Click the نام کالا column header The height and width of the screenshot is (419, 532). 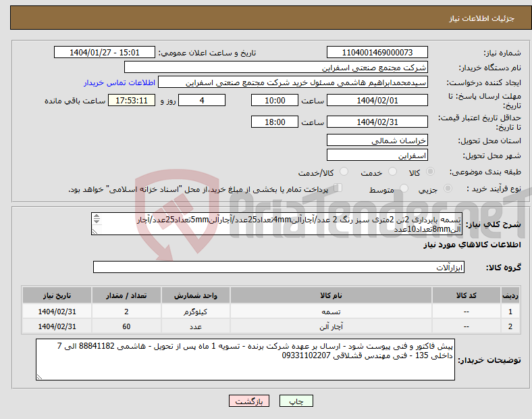tap(331, 295)
